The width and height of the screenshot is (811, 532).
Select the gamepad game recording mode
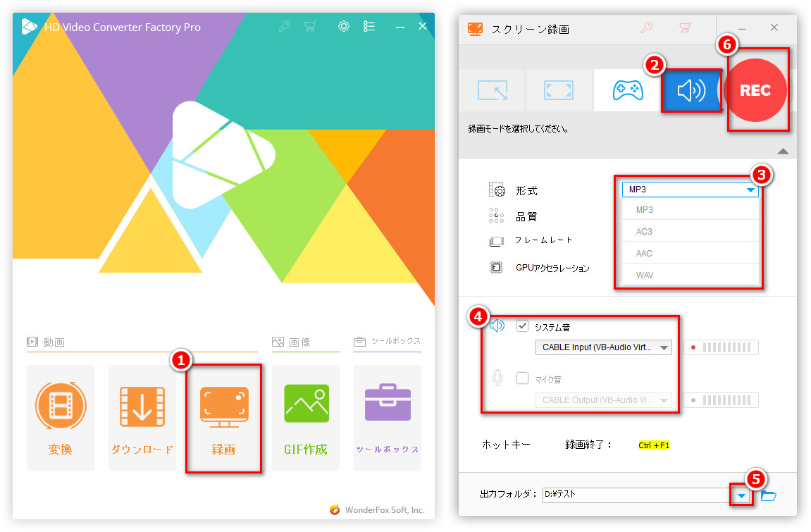[x=624, y=90]
